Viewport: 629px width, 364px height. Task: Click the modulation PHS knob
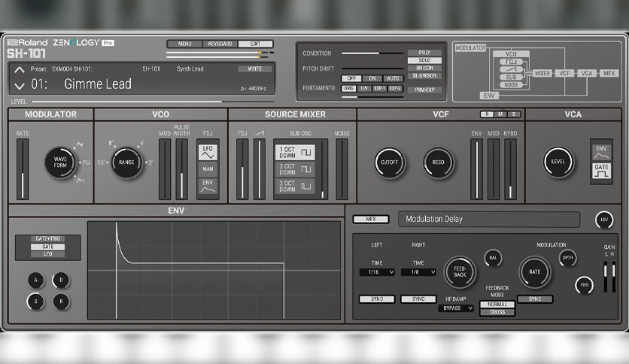tap(584, 285)
